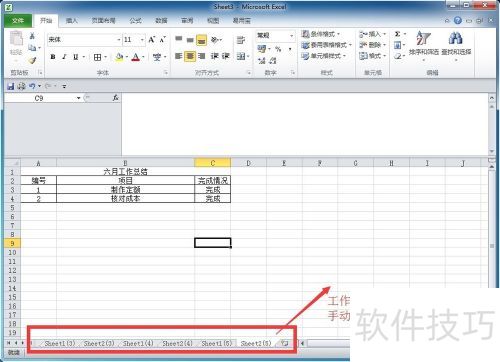Click the Save icon in quick access toolbar
The width and height of the screenshot is (500, 362).
point(11,86)
